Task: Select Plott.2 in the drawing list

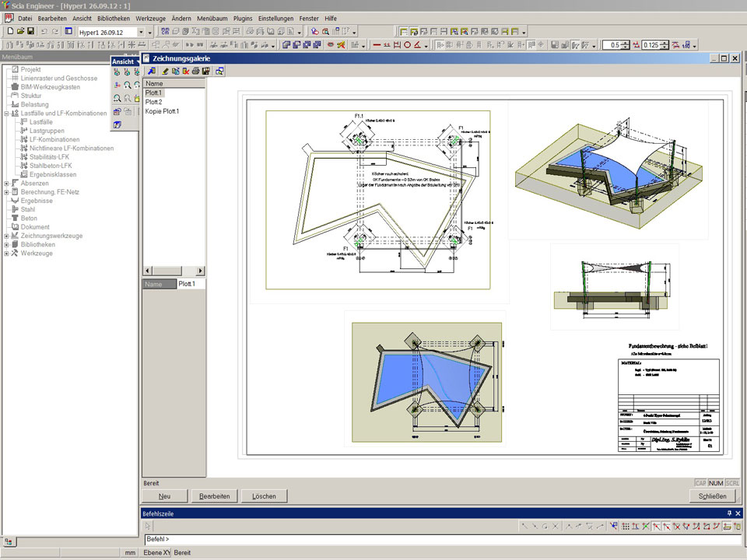Action: point(154,102)
